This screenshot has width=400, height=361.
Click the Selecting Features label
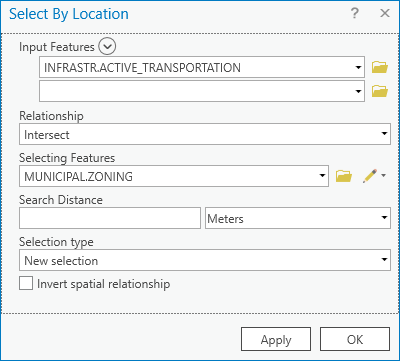pos(67,158)
